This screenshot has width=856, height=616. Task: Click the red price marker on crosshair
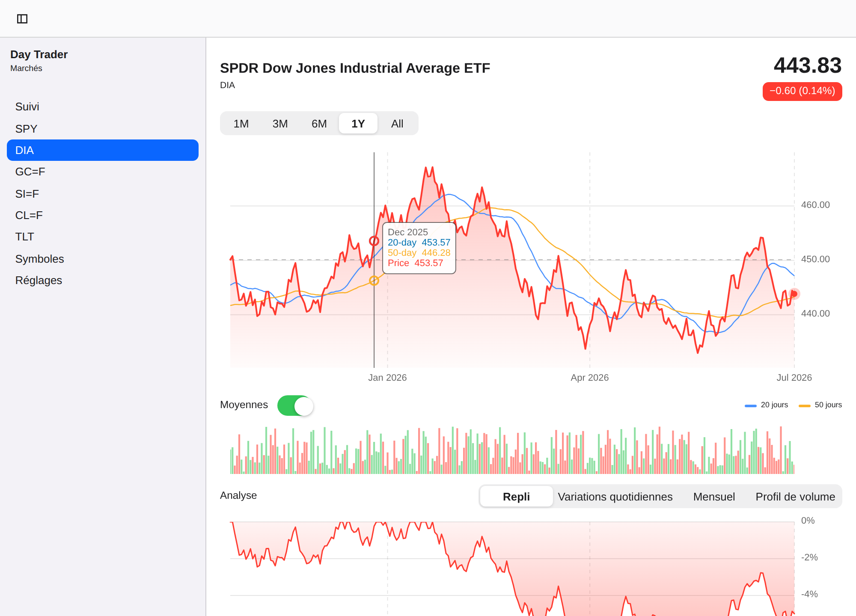(374, 241)
